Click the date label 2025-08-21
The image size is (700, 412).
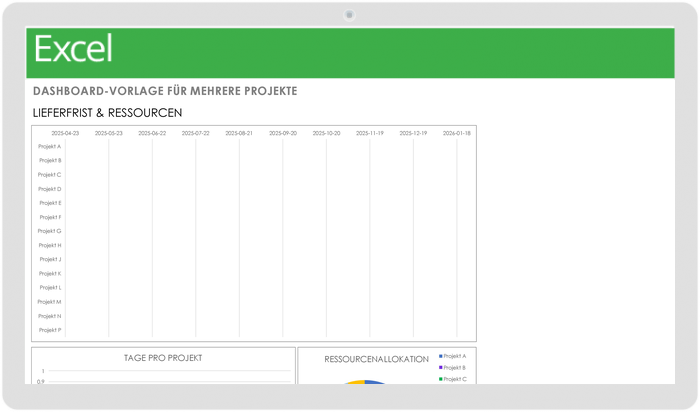click(239, 133)
